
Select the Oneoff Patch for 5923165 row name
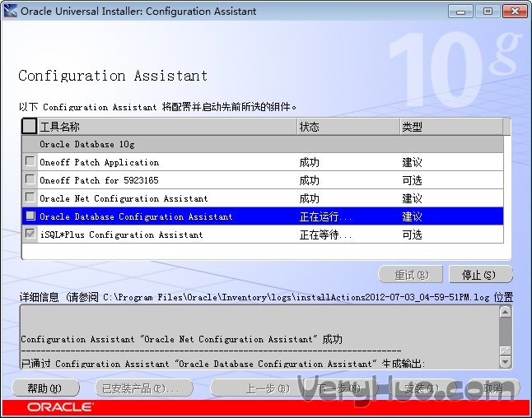99,180
